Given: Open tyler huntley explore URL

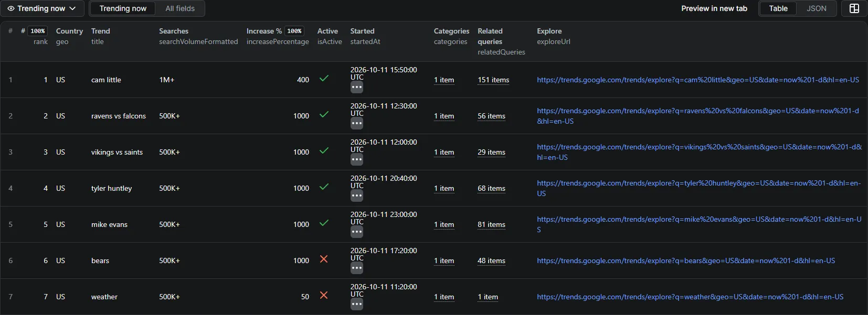Looking at the screenshot, I should point(698,189).
